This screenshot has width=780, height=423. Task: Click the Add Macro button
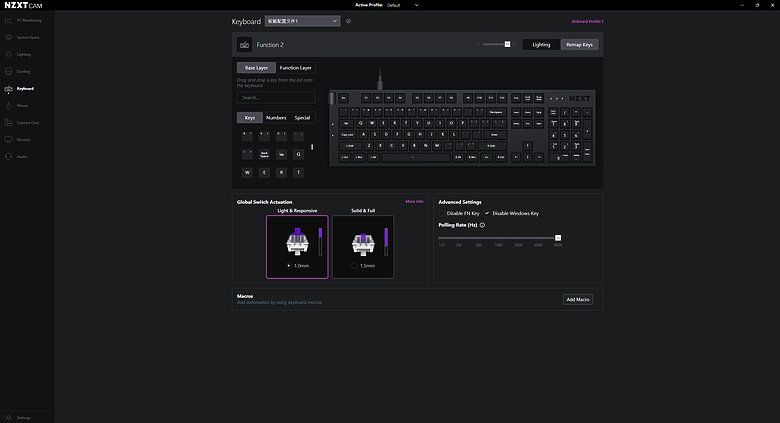click(578, 300)
